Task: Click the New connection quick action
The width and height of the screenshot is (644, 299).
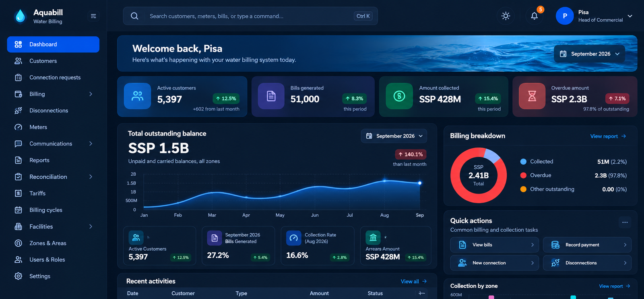Action: [494, 263]
